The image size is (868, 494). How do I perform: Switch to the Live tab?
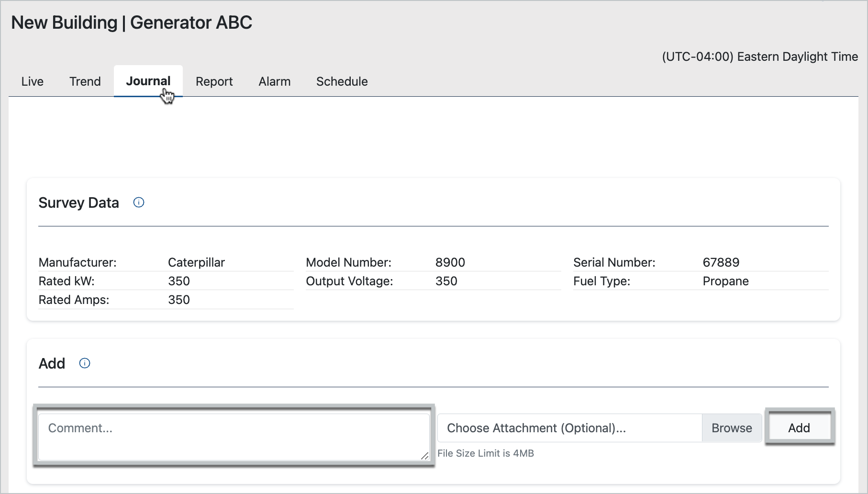coord(33,81)
